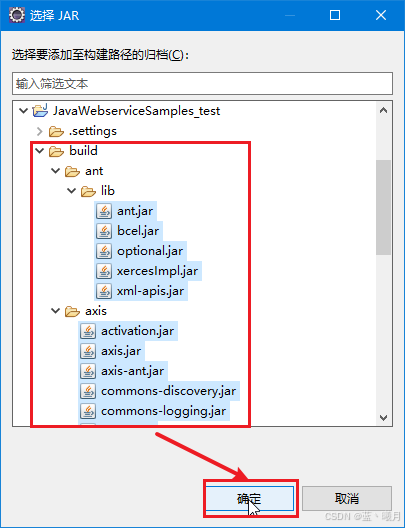The height and width of the screenshot is (528, 405).
Task: Click the jar icon beside xml-apis.jar
Action: coord(104,291)
